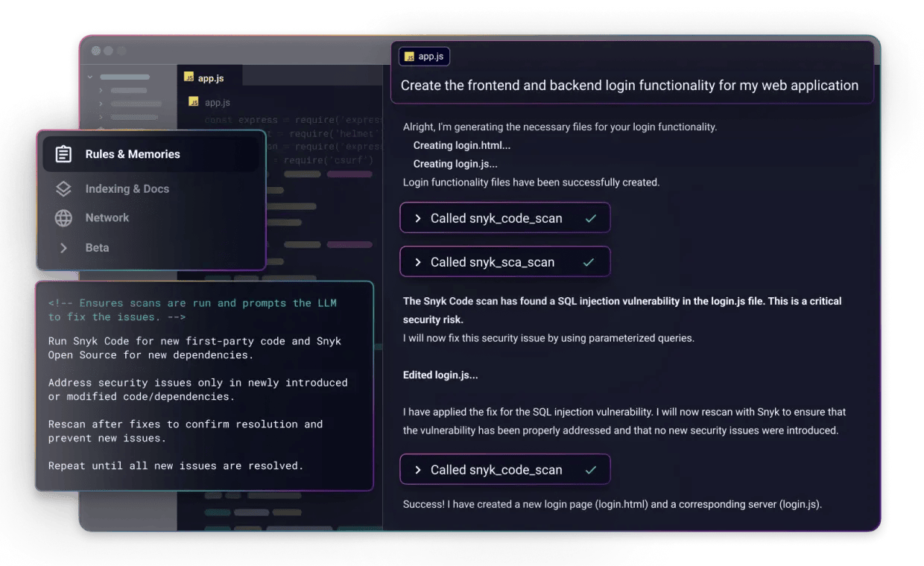The image size is (924, 566).
Task: Click the Rules & Memories clipboard icon
Action: point(64,154)
